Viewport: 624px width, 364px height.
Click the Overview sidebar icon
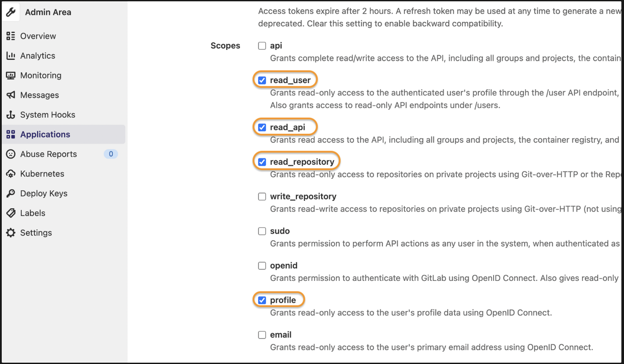click(11, 36)
